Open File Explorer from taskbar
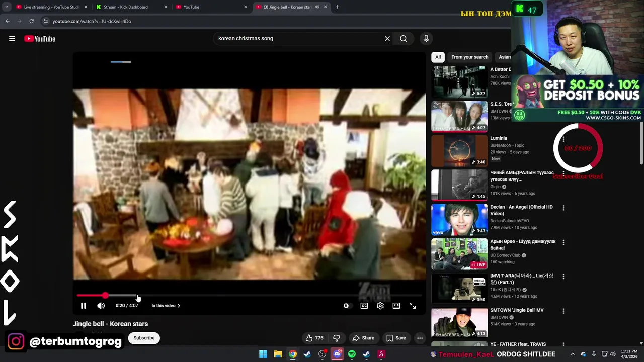 pyautogui.click(x=278, y=354)
